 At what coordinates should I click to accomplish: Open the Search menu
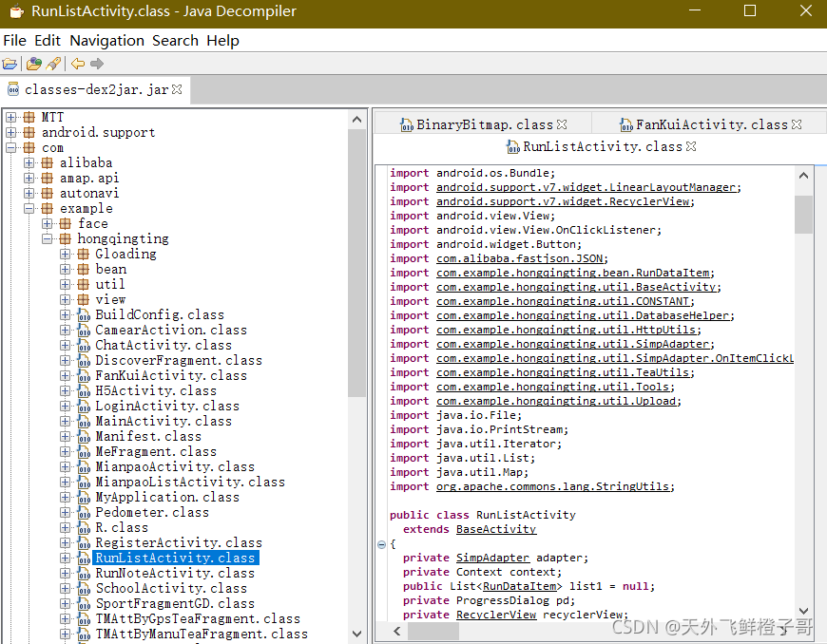[176, 41]
